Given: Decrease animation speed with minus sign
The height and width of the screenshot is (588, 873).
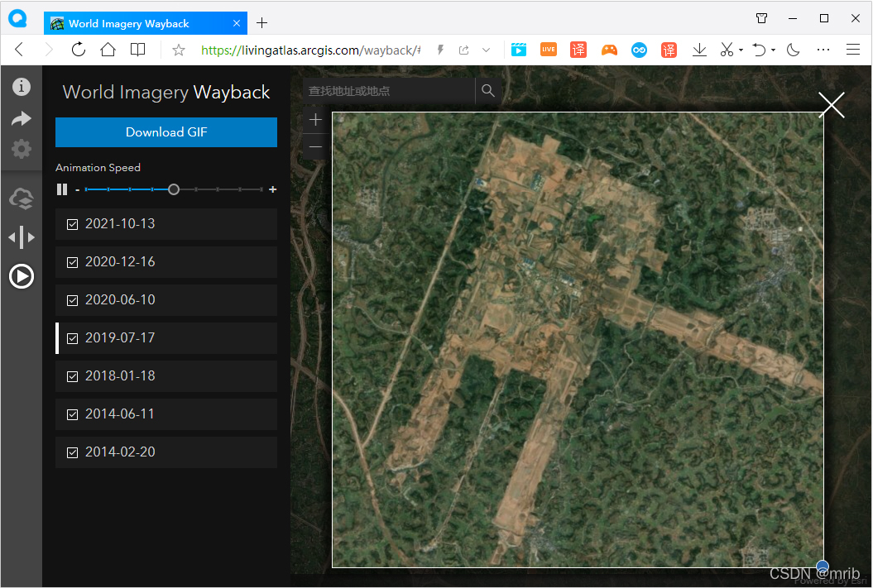Looking at the screenshot, I should (78, 189).
